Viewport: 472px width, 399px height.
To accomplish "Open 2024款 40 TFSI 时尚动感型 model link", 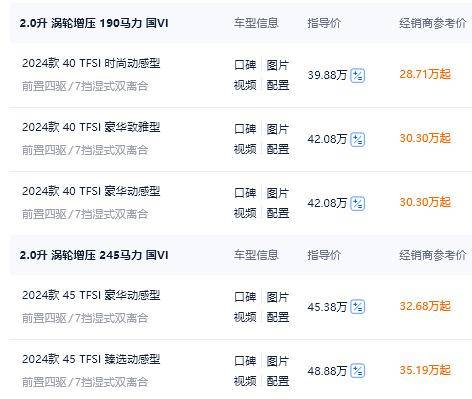I will point(91,63).
